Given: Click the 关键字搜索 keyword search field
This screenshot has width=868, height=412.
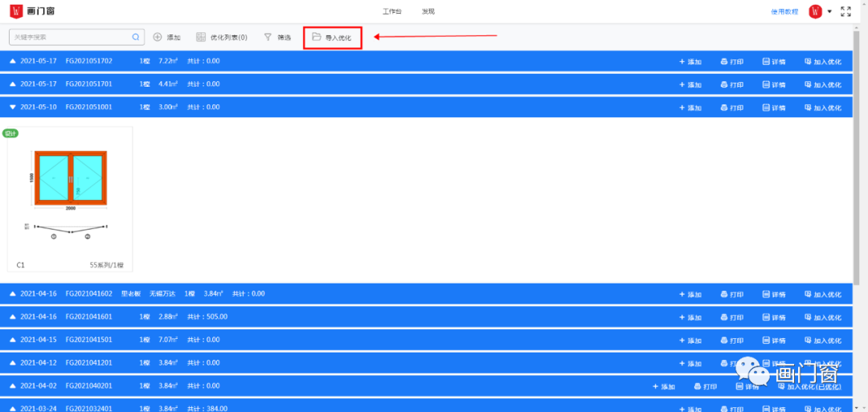Looking at the screenshot, I should (71, 37).
